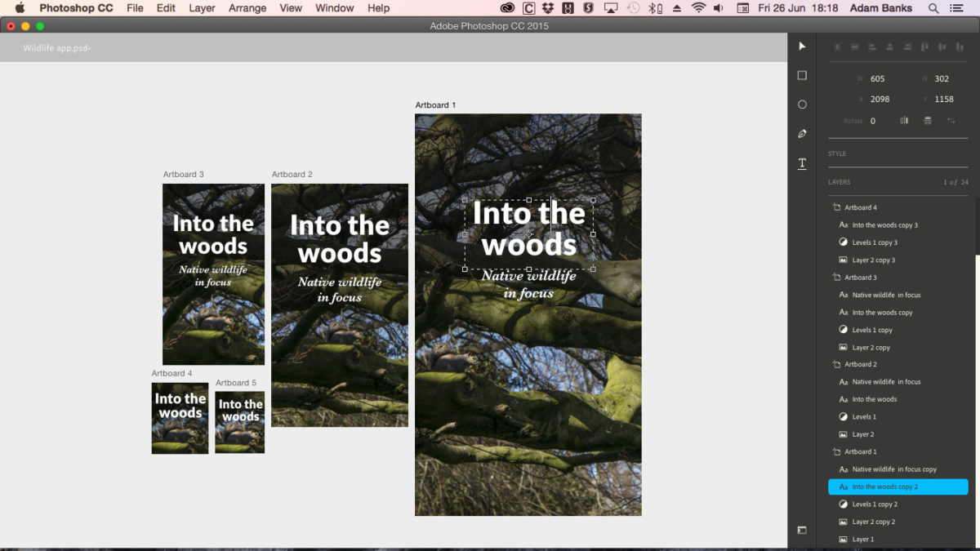Viewport: 980px width, 551px height.
Task: Toggle the constrain proportions link icon
Action: click(x=952, y=120)
